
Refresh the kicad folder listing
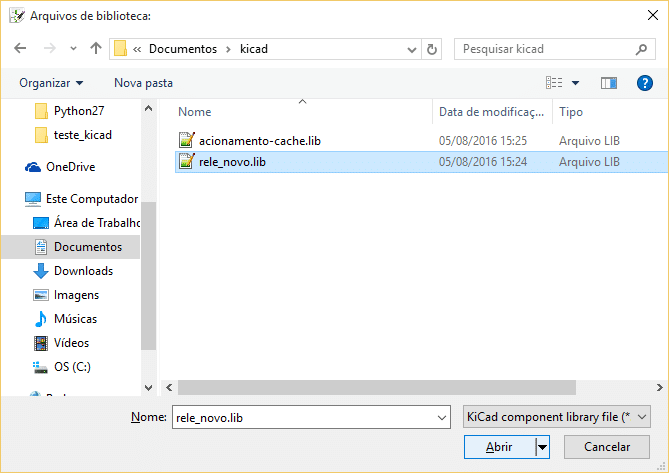tap(432, 49)
